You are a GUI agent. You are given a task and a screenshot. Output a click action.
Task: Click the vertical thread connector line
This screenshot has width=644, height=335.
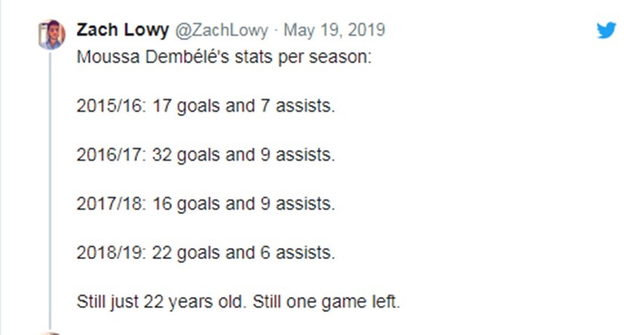pos(52,186)
